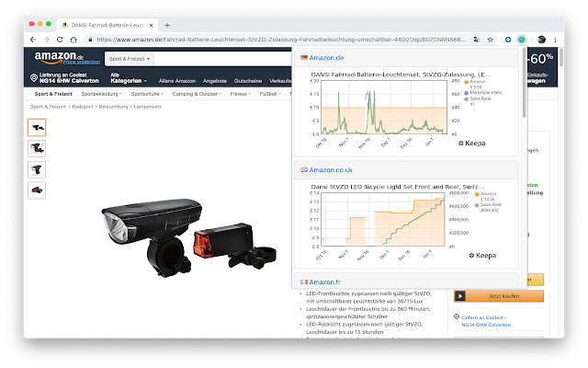This screenshot has height=368, width=588.
Task: Select the first product thumbnail
Action: point(37,127)
